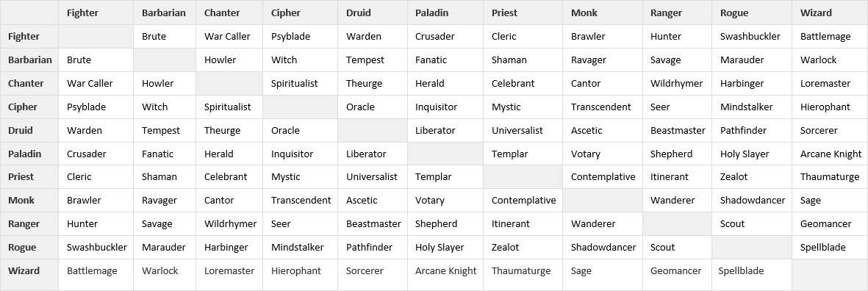Click Hierophant in the Cipher row
Screen dimensions: 868x291
[x=825, y=107]
